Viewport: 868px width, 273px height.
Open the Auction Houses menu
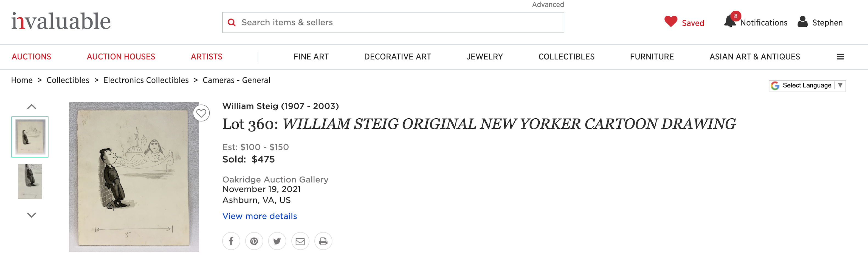coord(121,57)
